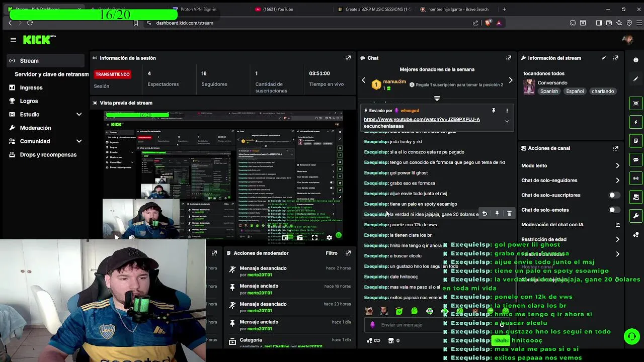
Task: Pop out Información de la sesión panel
Action: 348,58
